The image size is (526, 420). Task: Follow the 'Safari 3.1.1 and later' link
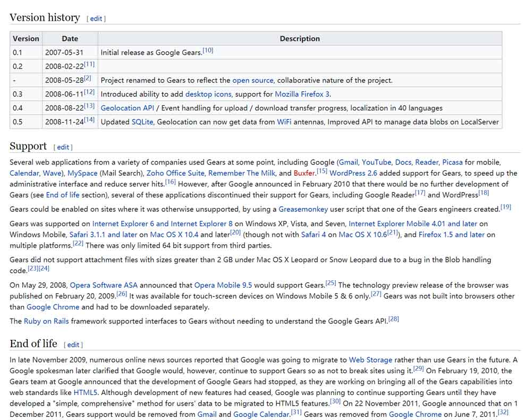tap(103, 235)
